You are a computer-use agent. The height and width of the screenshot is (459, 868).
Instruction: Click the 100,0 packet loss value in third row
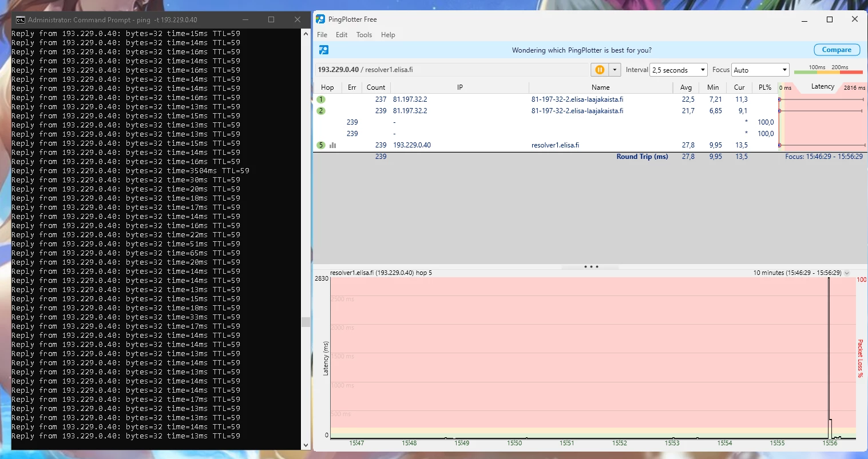click(766, 122)
